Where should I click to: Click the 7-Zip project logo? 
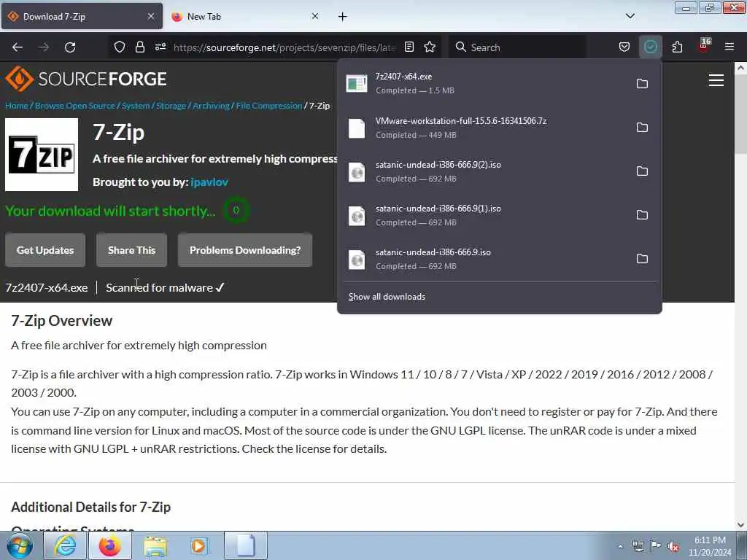point(42,155)
